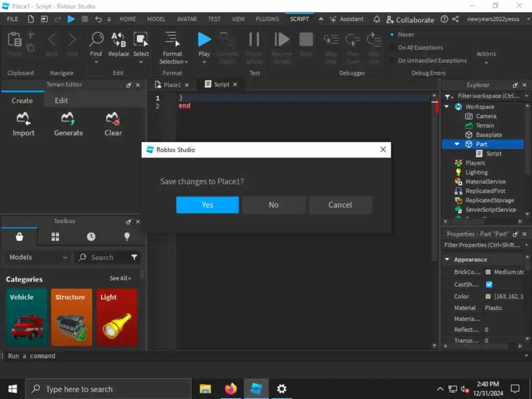
Task: Open Toolbox creations lightbulb tab
Action: 127,236
